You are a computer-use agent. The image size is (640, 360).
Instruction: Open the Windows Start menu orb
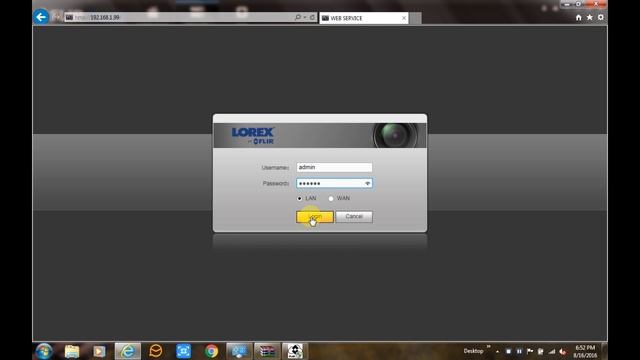click(44, 351)
